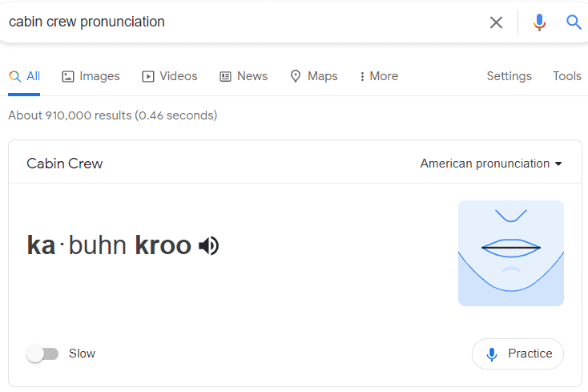Open the American pronunciation dropdown

pos(491,164)
